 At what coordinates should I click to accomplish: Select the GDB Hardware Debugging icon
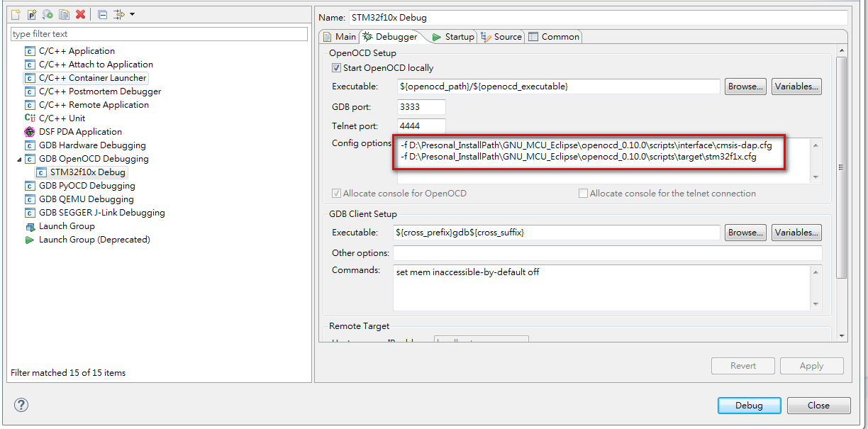[x=30, y=145]
